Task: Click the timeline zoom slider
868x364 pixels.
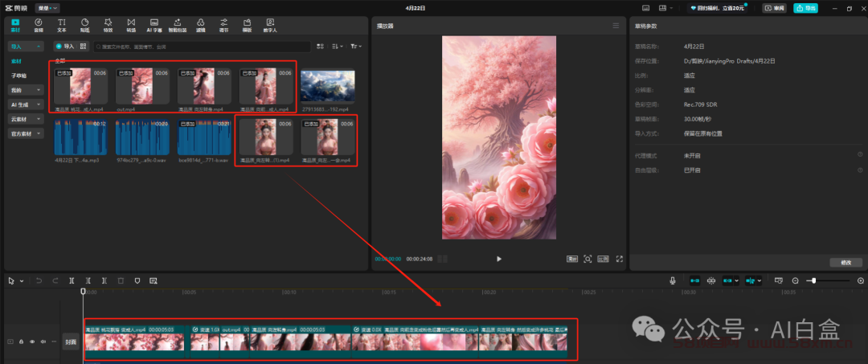Action: (x=814, y=280)
